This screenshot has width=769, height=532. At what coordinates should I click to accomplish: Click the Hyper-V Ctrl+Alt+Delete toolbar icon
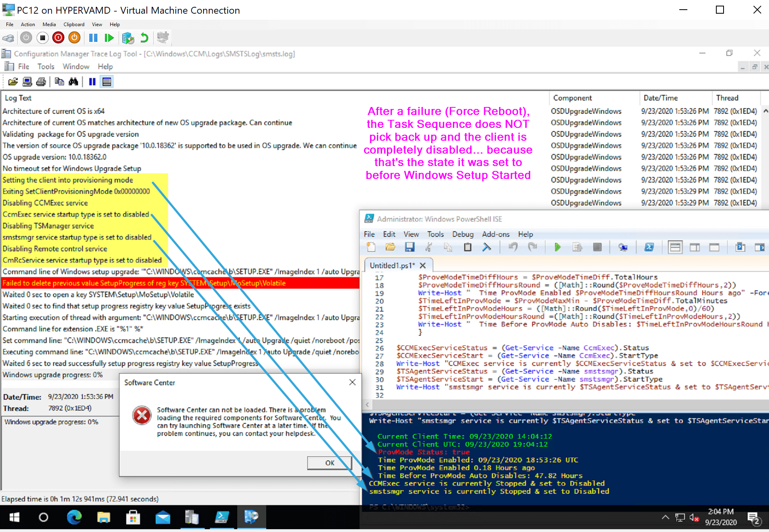[x=8, y=38]
